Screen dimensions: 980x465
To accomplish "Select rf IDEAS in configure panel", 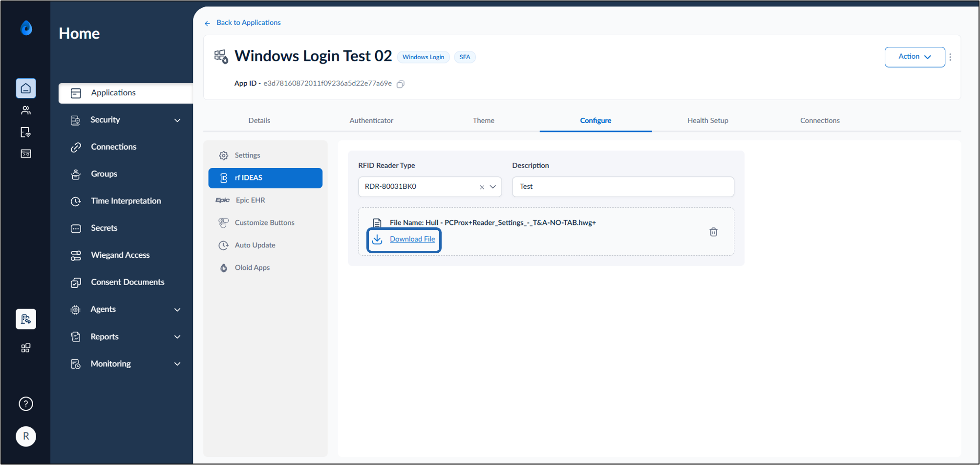I will click(265, 178).
